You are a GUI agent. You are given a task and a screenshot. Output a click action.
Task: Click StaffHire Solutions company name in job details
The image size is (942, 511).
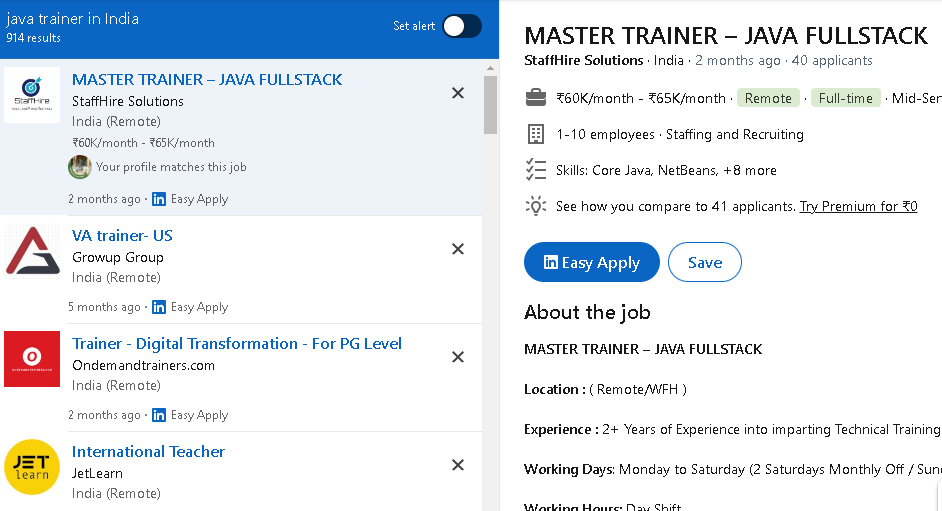583,61
